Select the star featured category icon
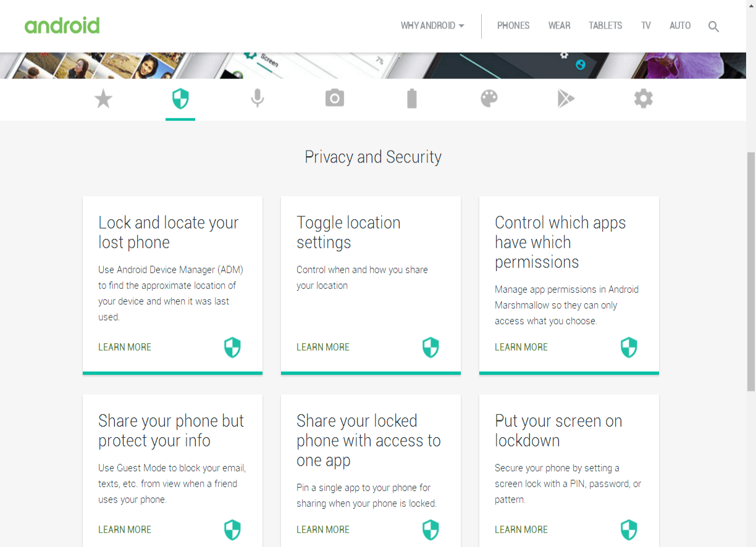The image size is (756, 547). [x=103, y=99]
